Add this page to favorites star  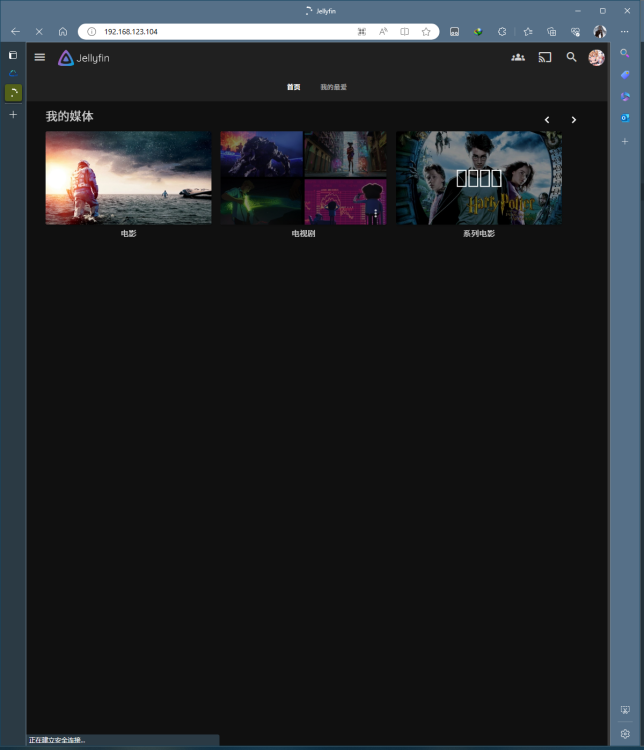(426, 32)
